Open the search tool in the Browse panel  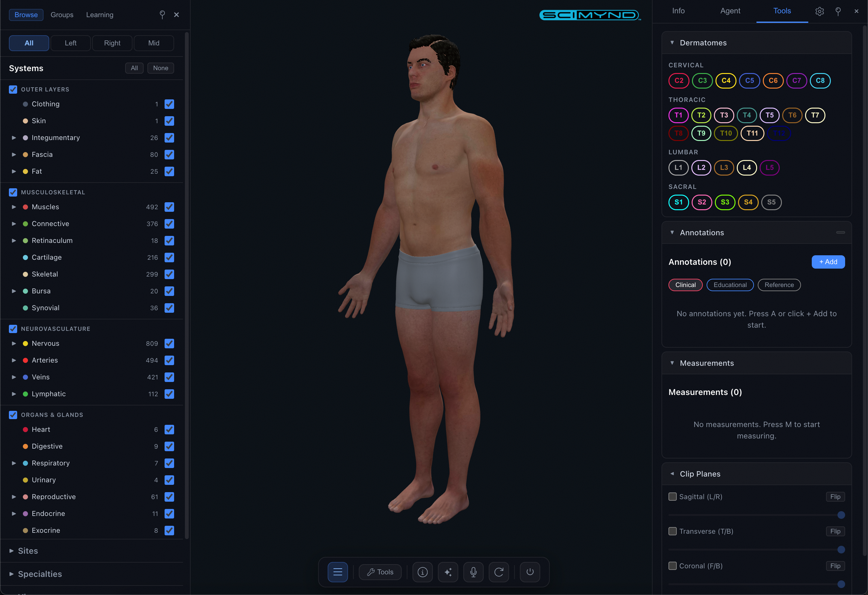pyautogui.click(x=162, y=15)
